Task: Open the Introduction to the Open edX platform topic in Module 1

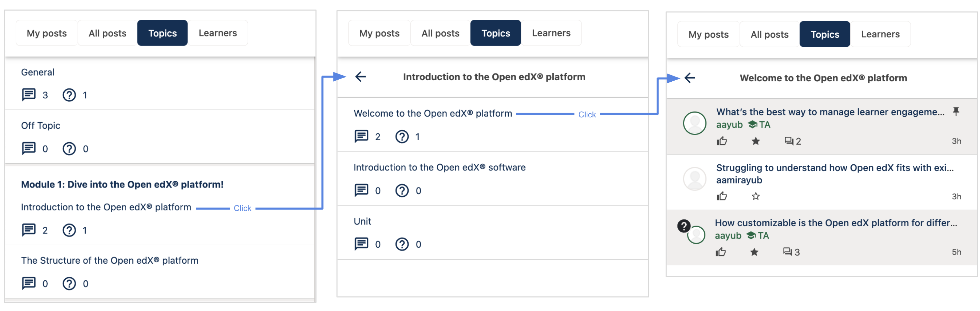Action: [x=106, y=207]
